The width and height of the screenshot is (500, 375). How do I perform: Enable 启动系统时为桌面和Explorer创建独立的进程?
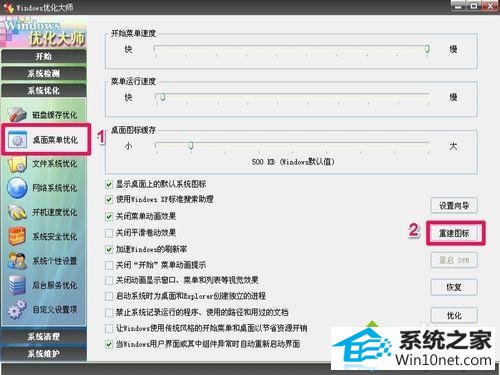pyautogui.click(x=109, y=296)
